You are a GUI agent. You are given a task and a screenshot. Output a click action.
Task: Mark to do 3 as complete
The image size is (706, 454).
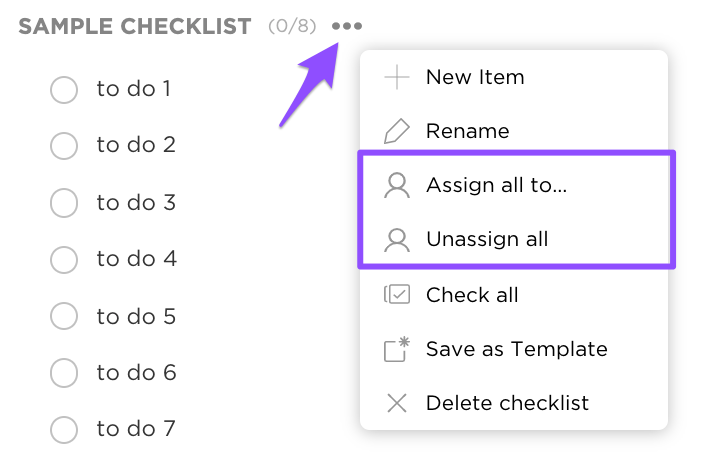[x=64, y=204]
